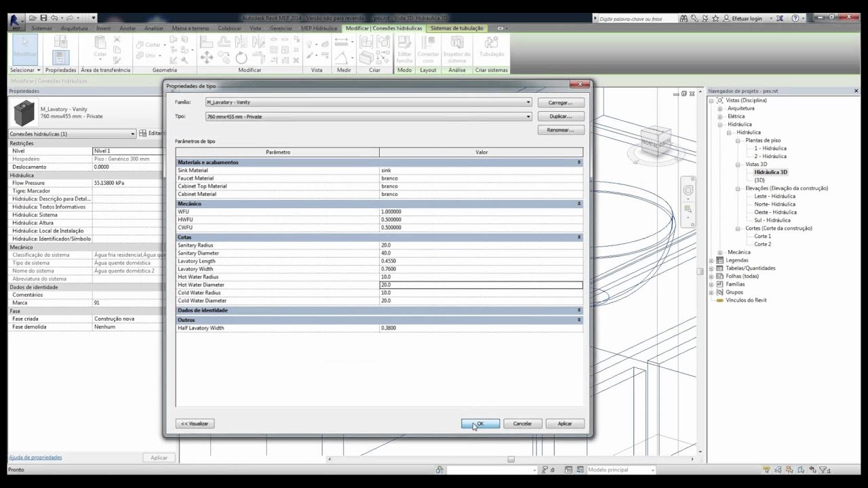Open the Família dropdown in dialog

(x=528, y=102)
